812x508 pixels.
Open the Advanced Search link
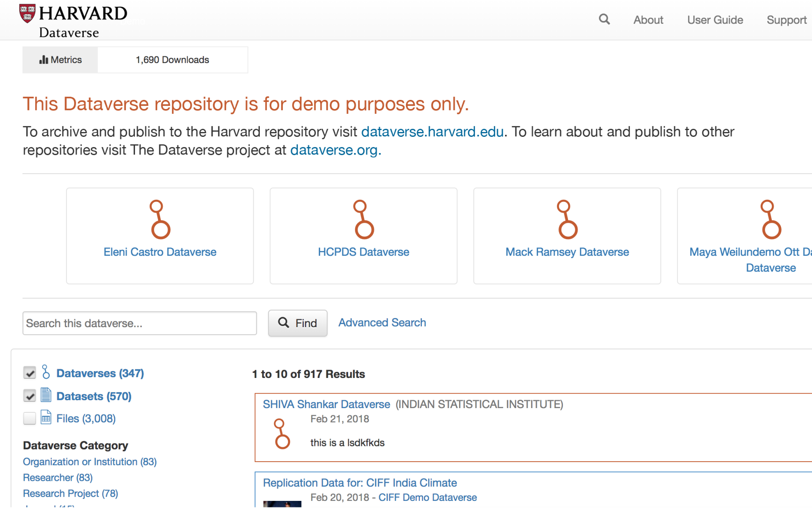point(382,322)
